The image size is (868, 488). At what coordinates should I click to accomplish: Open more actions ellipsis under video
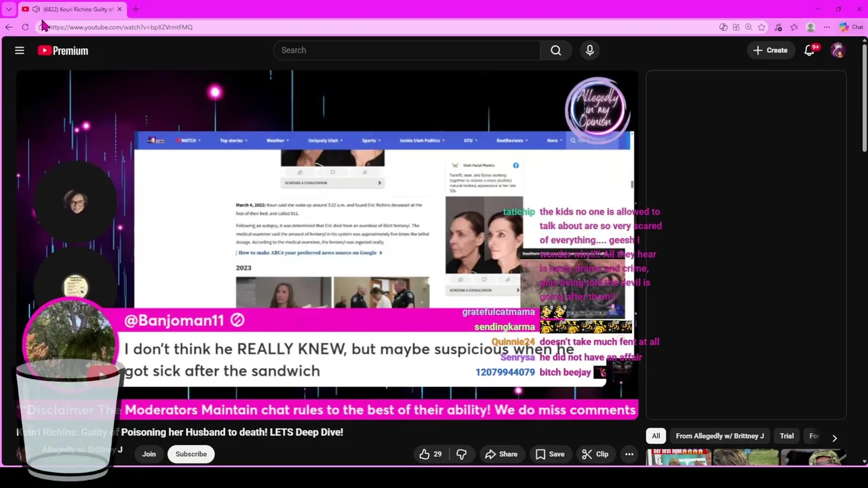(629, 454)
